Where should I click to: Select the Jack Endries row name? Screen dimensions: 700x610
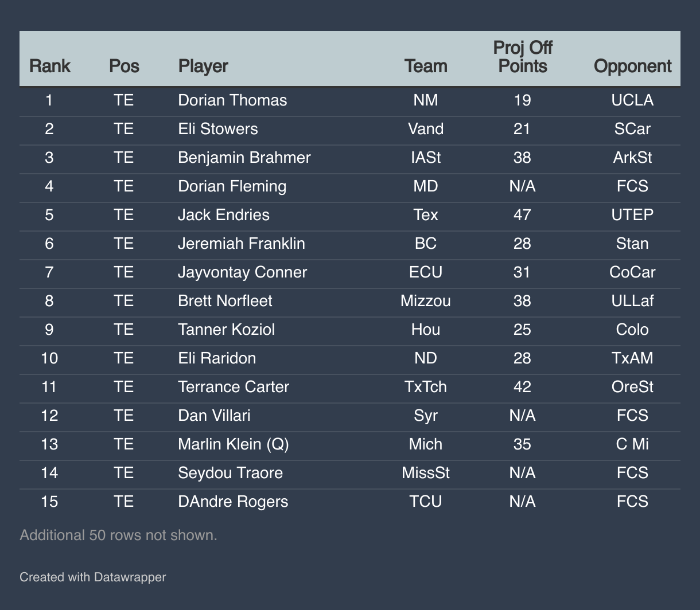point(224,215)
